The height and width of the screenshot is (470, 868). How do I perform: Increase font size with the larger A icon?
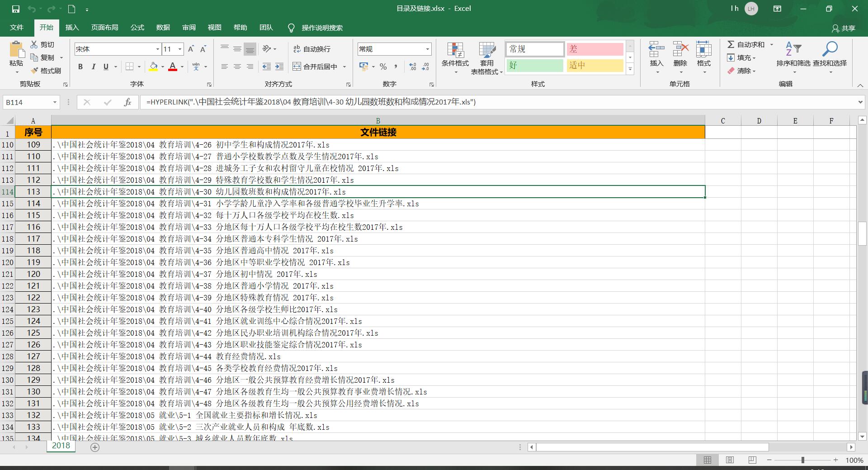click(191, 49)
